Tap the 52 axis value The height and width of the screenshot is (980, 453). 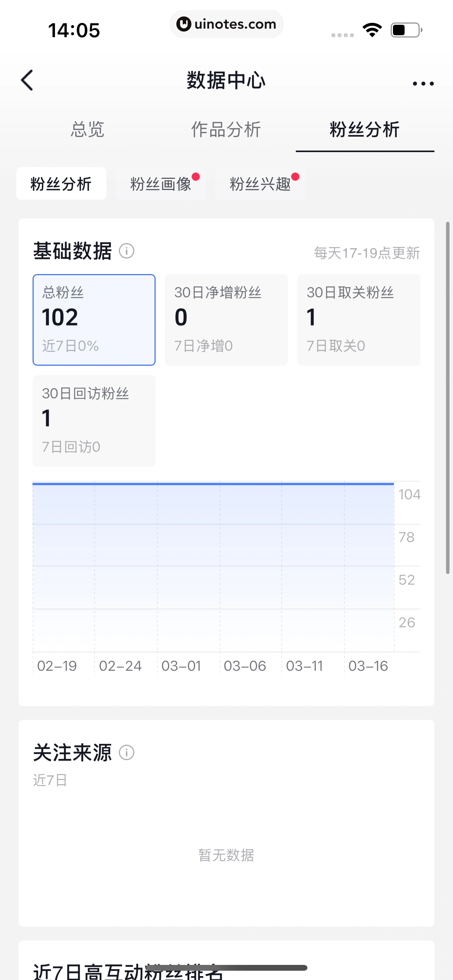pos(407,579)
